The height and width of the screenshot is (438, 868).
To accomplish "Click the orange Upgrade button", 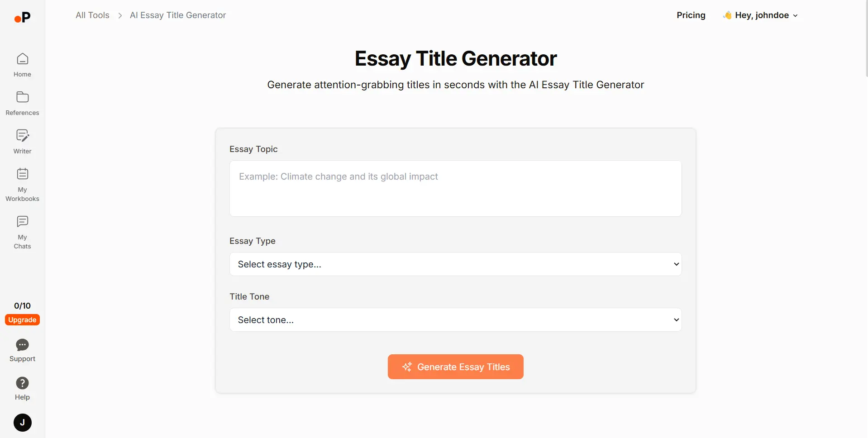I will pos(22,319).
